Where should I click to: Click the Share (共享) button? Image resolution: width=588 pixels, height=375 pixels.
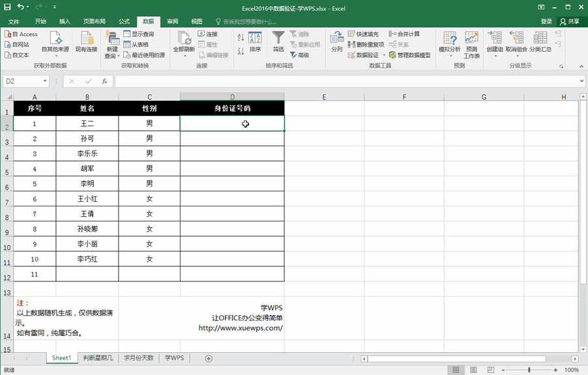point(569,21)
